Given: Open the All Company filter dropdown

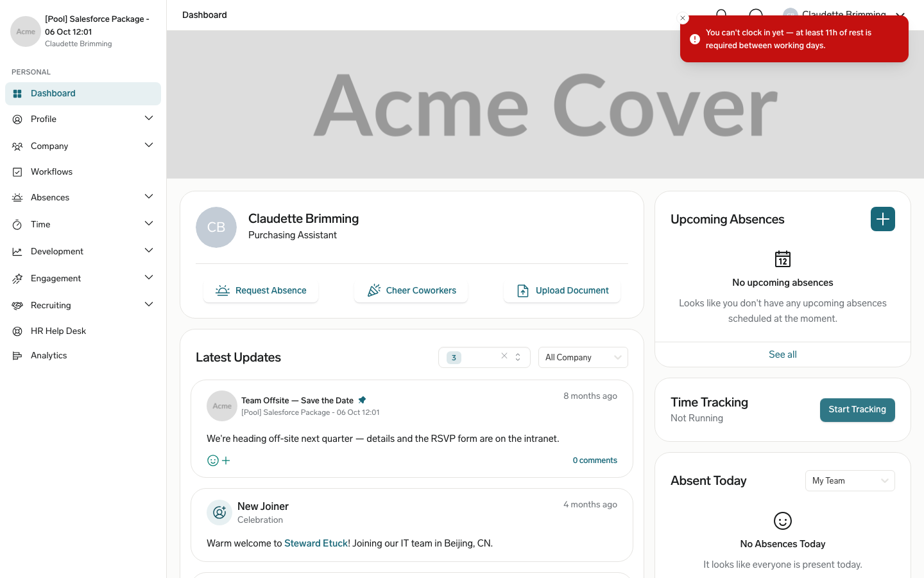Looking at the screenshot, I should click(x=583, y=357).
